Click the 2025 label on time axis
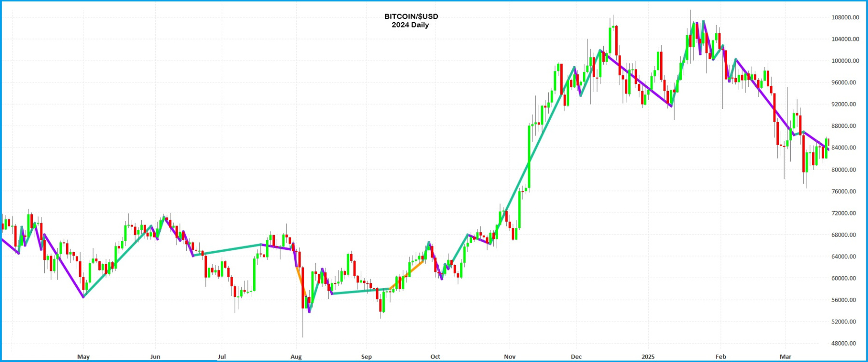This screenshot has height=362, width=868. click(648, 357)
